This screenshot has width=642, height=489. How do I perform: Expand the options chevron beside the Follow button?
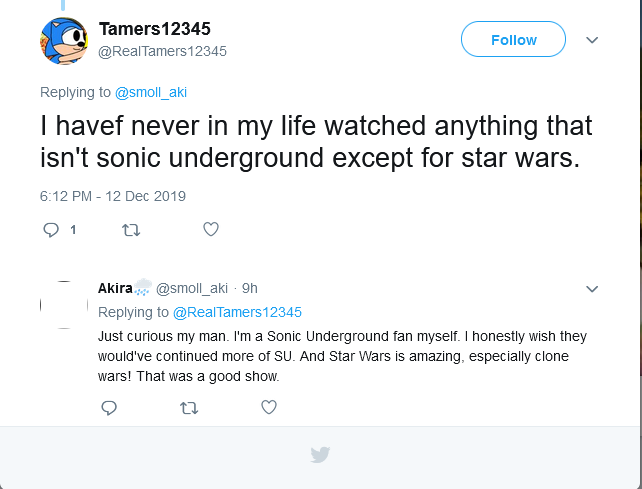pos(591,40)
